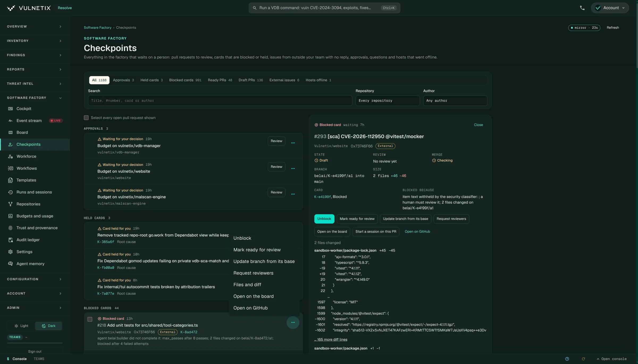Go to the Board view
This screenshot has height=364, width=638.
(35, 132)
